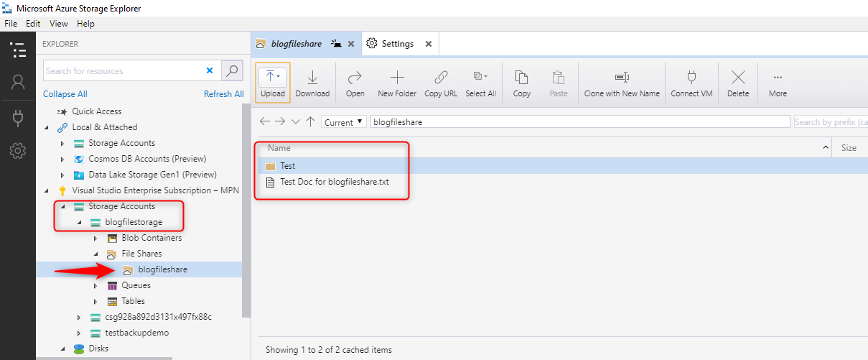Open the File menu

(11, 24)
